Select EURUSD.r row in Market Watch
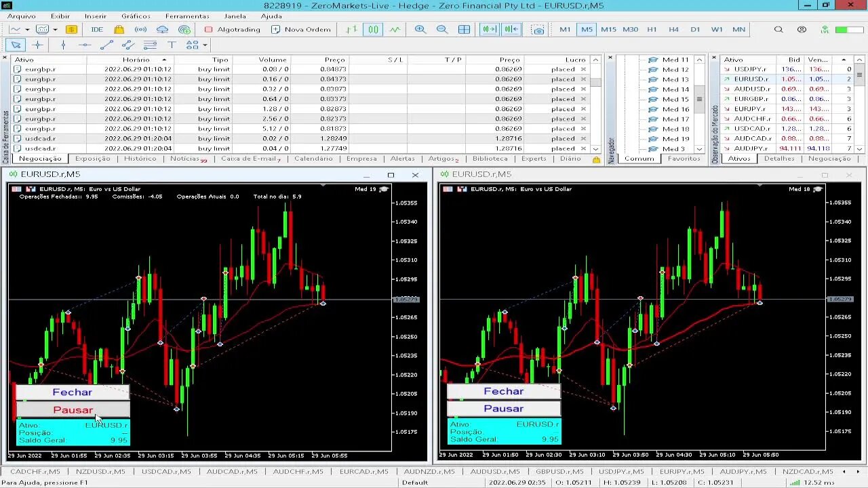 coord(787,79)
